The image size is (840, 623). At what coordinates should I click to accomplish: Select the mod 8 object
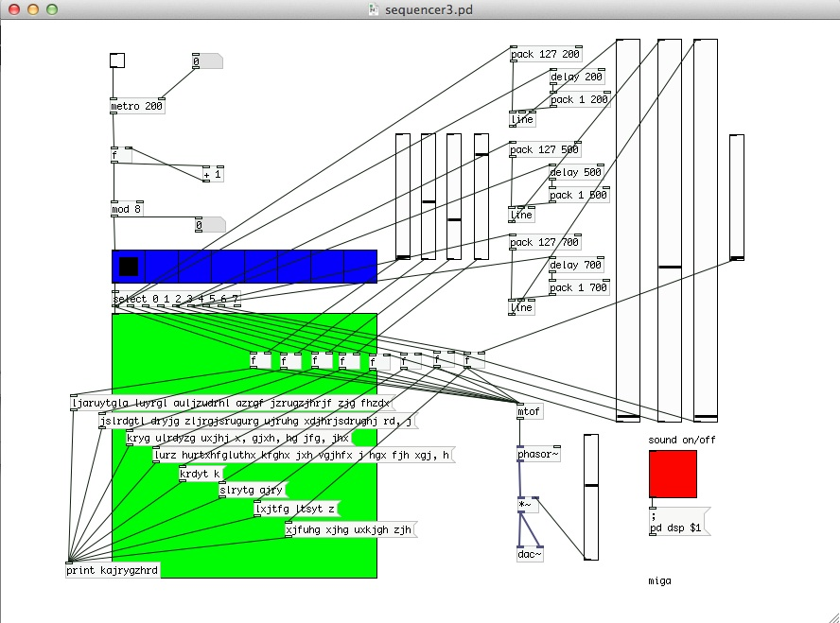pos(127,209)
